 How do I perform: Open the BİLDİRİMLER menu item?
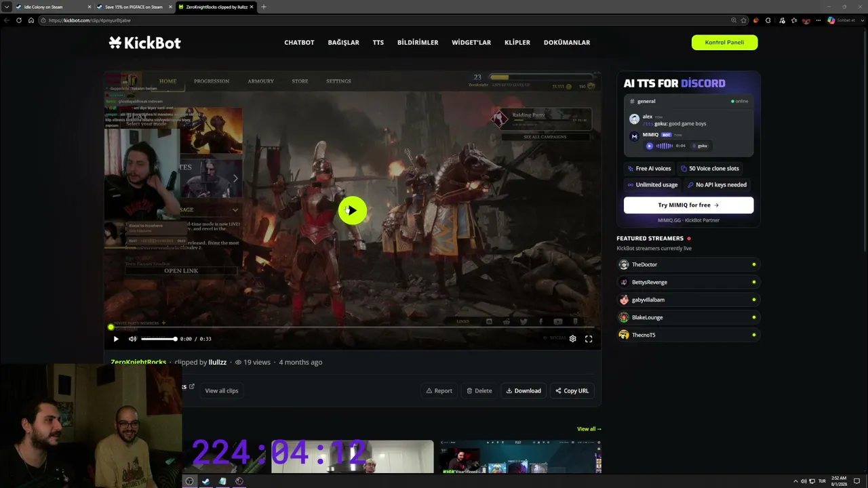click(x=418, y=42)
